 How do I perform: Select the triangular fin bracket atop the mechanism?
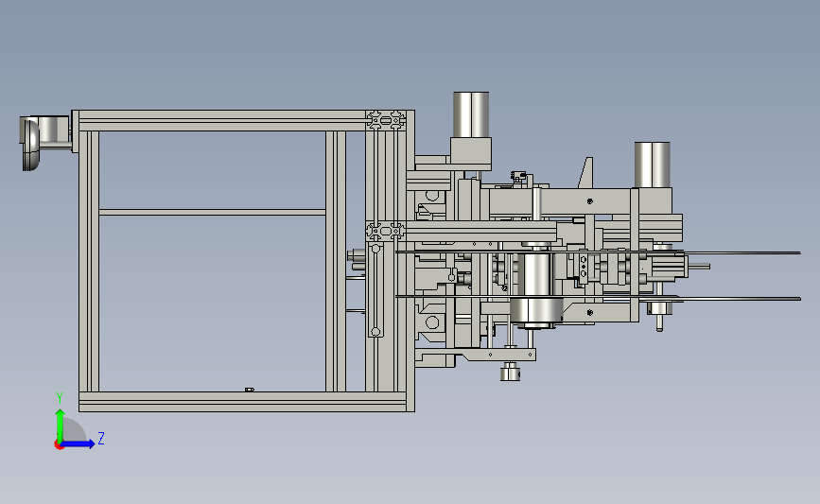[x=586, y=173]
